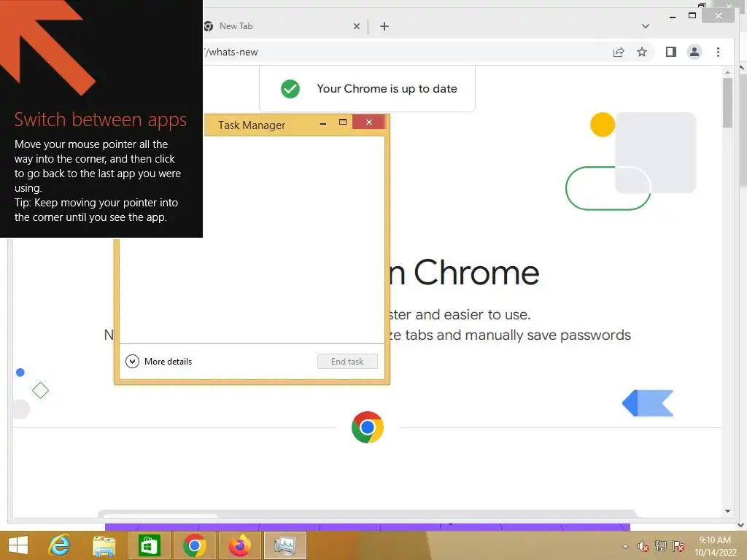The width and height of the screenshot is (747, 560).
Task: Switch to Chrome via the taskbar icon
Action: point(194,545)
